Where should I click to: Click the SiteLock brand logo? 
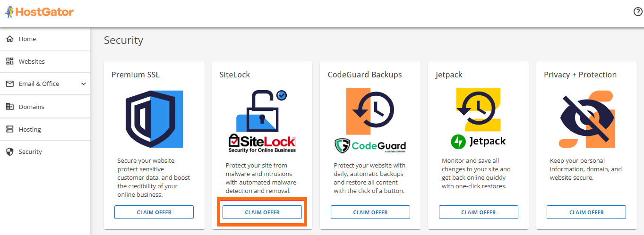(262, 143)
